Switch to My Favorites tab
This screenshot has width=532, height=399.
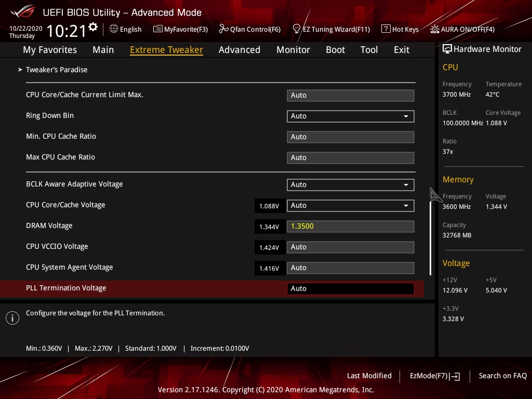coord(50,50)
